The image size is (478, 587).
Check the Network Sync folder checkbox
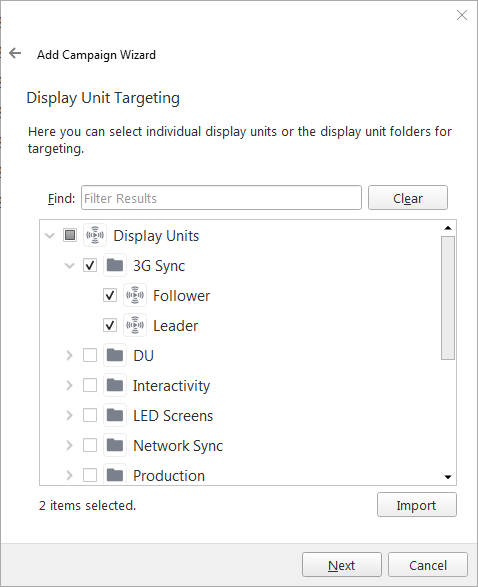pos(90,445)
